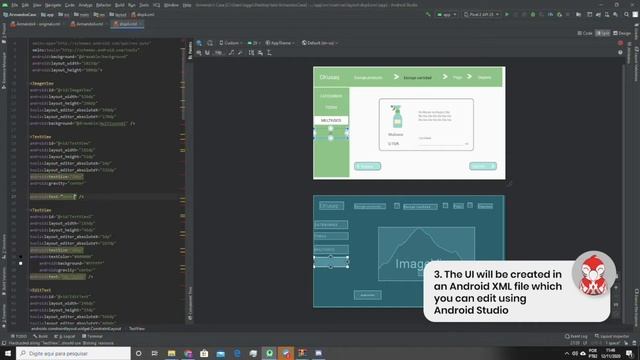This screenshot has width=640, height=360.
Task: Open the Help menu
Action: (187, 5)
